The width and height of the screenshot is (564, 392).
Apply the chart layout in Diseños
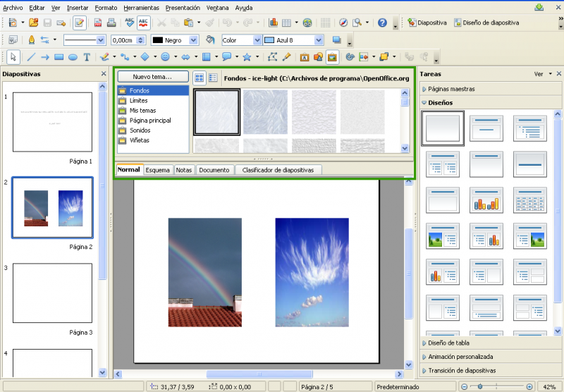(486, 200)
